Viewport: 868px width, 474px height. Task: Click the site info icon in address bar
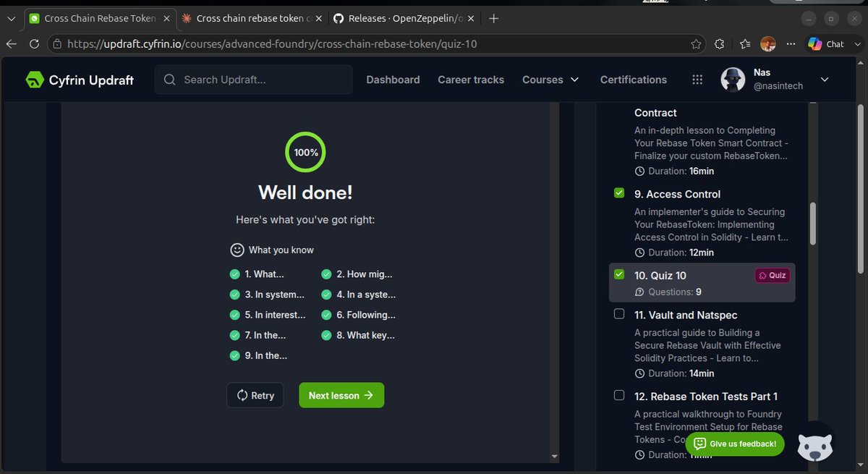tap(57, 44)
